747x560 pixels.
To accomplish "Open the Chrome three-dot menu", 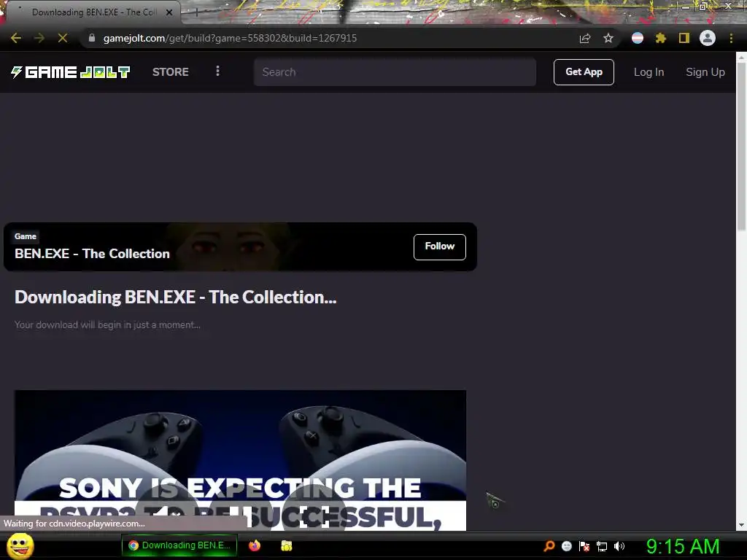I will pos(731,38).
